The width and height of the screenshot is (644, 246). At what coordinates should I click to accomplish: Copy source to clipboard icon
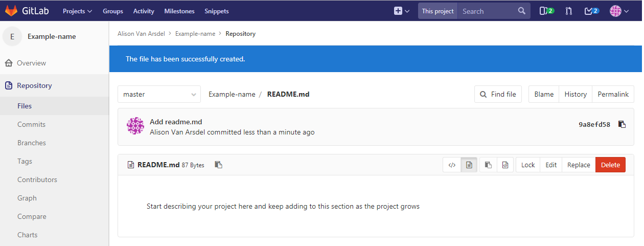(488, 165)
